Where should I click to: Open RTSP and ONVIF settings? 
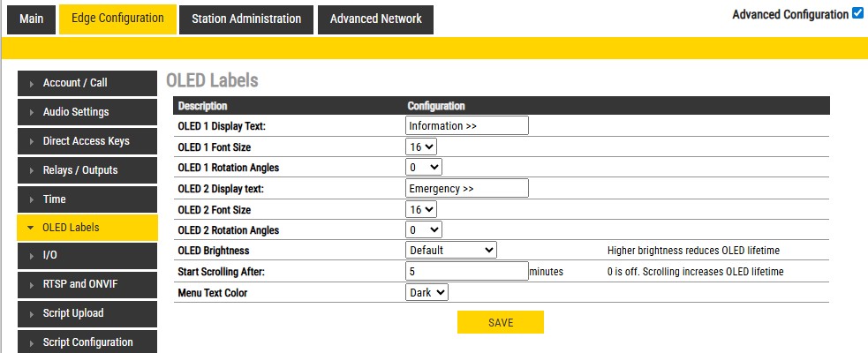point(87,284)
